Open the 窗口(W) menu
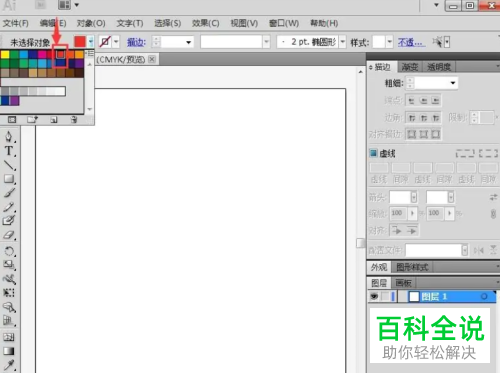 pyautogui.click(x=284, y=23)
